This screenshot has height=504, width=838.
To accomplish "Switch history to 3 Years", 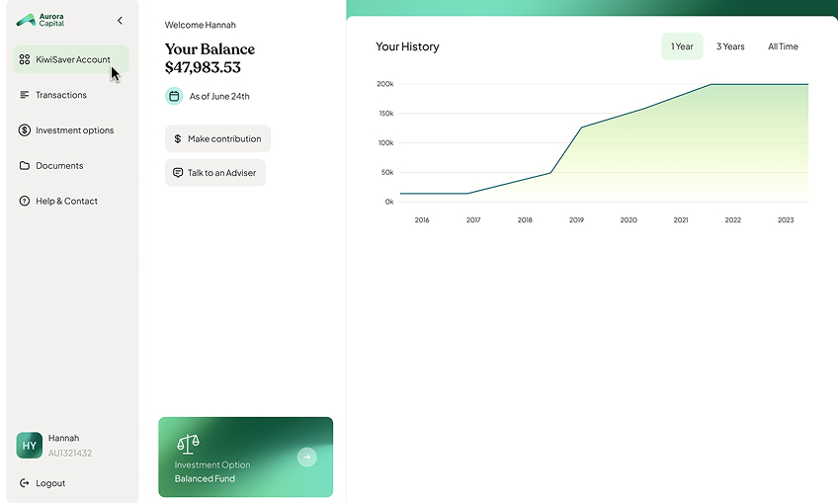I will pos(730,46).
